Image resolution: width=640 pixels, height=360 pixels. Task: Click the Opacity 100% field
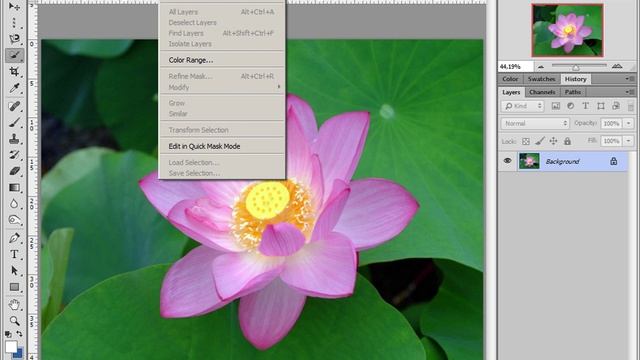[x=611, y=123]
